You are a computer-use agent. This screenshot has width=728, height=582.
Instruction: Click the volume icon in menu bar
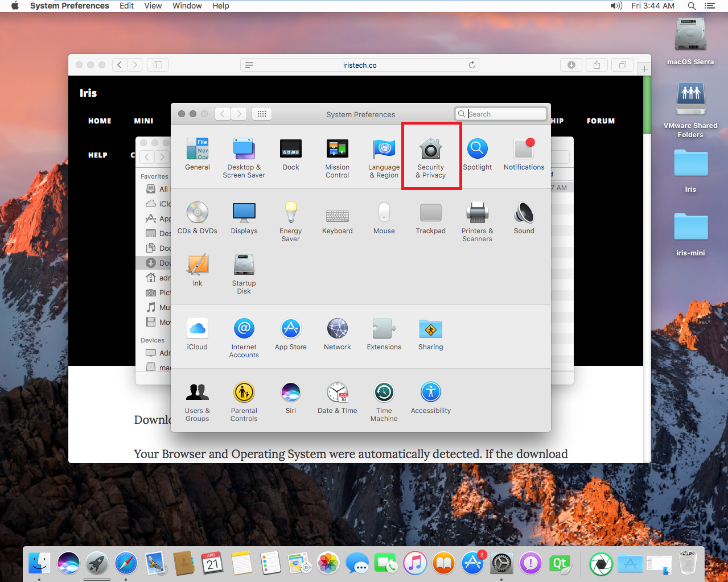[616, 6]
